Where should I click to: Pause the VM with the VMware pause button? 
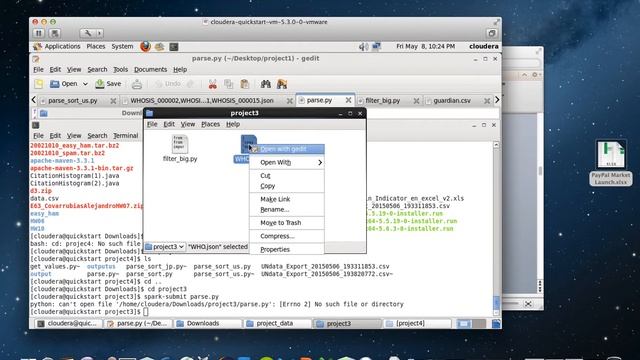pos(39,33)
